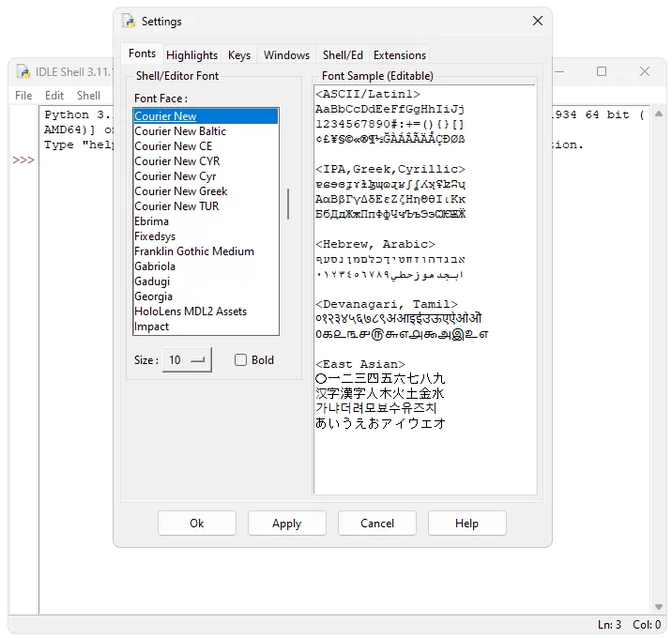This screenshot has height=638, width=672.
Task: Click the Ln: 3 status indicator
Action: 609,625
